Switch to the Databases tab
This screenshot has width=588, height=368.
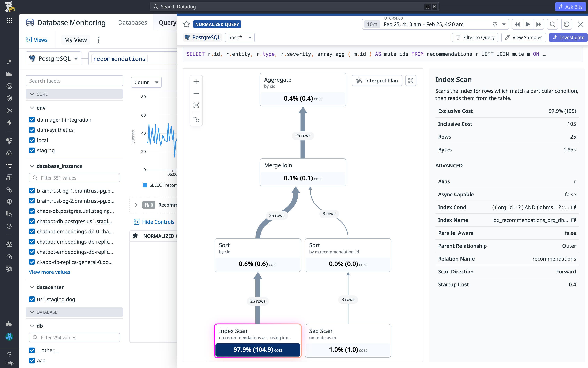pyautogui.click(x=132, y=22)
